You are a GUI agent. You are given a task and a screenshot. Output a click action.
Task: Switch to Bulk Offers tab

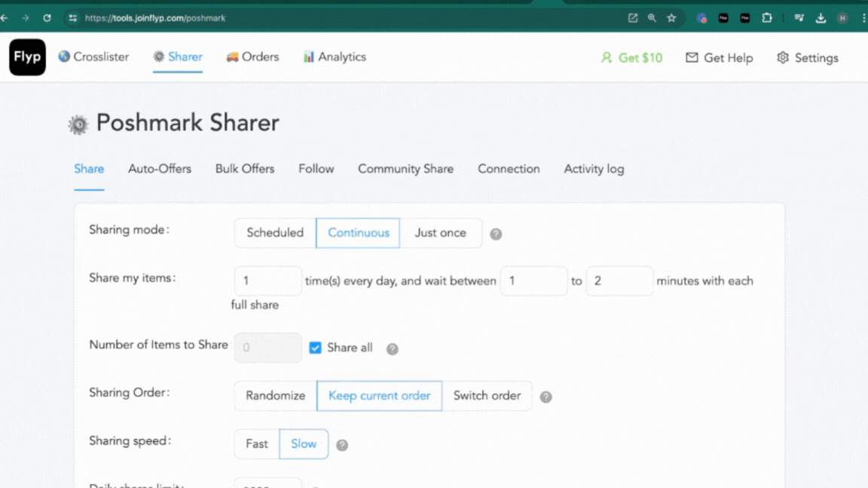pos(245,169)
